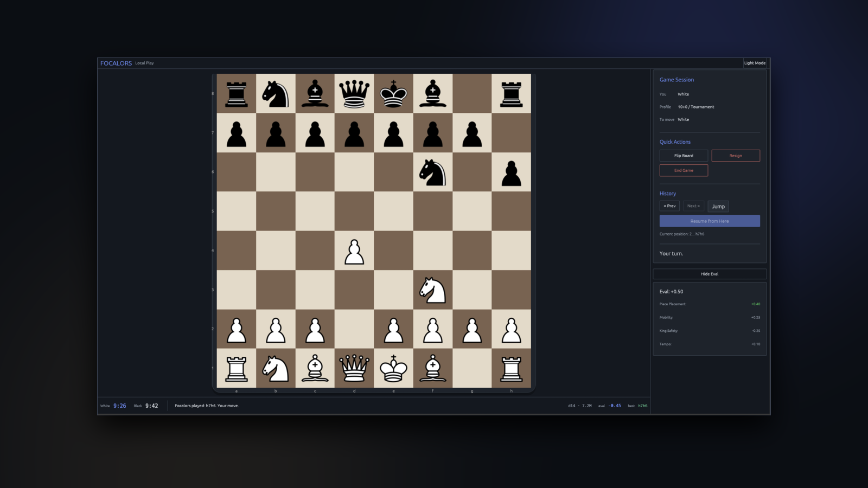The height and width of the screenshot is (488, 868).
Task: Click the empty e4 square
Action: tap(393, 251)
